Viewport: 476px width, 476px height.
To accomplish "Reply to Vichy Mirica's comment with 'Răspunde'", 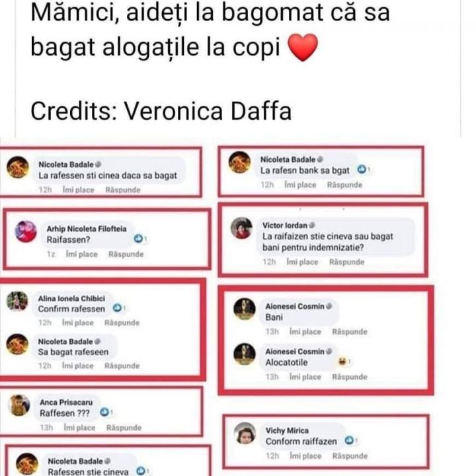I will [350, 456].
